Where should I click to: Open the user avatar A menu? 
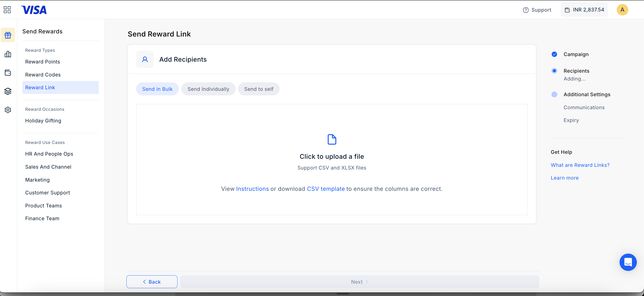(622, 10)
